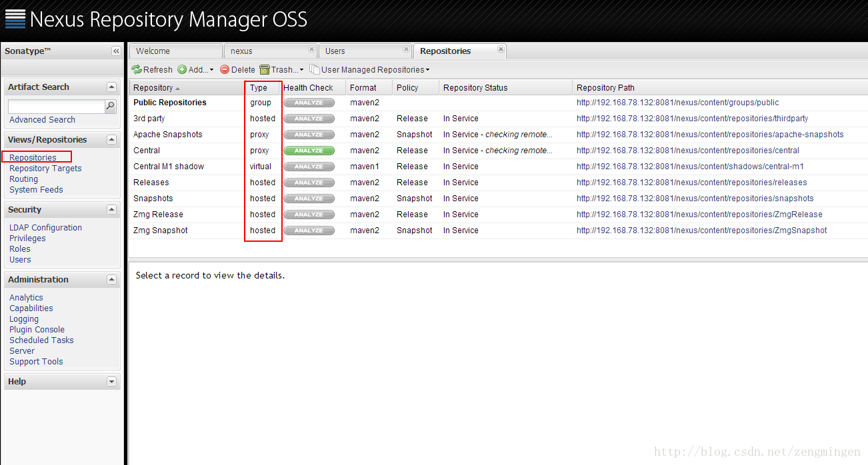868x465 pixels.
Task: Open System Feeds link
Action: [x=36, y=190]
